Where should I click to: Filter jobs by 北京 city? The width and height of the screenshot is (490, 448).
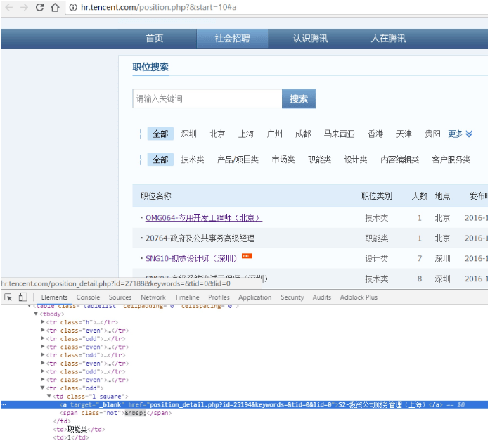tap(217, 134)
